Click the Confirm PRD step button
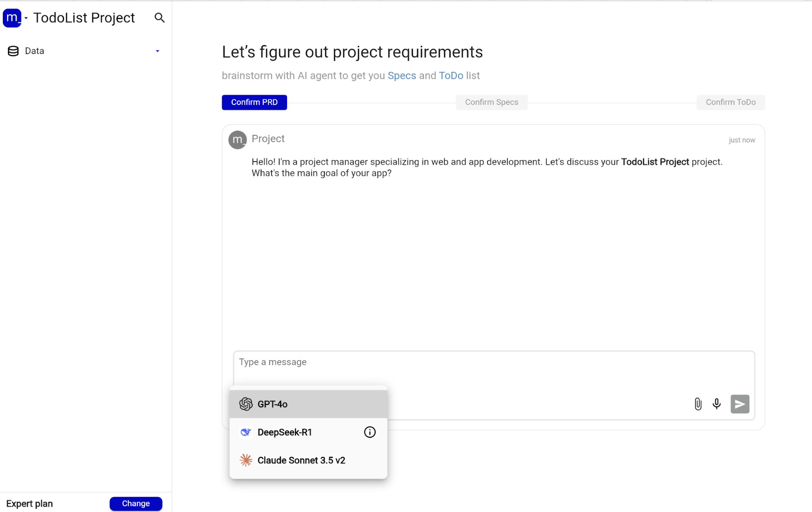Screen dimensions: 812x512 254,102
